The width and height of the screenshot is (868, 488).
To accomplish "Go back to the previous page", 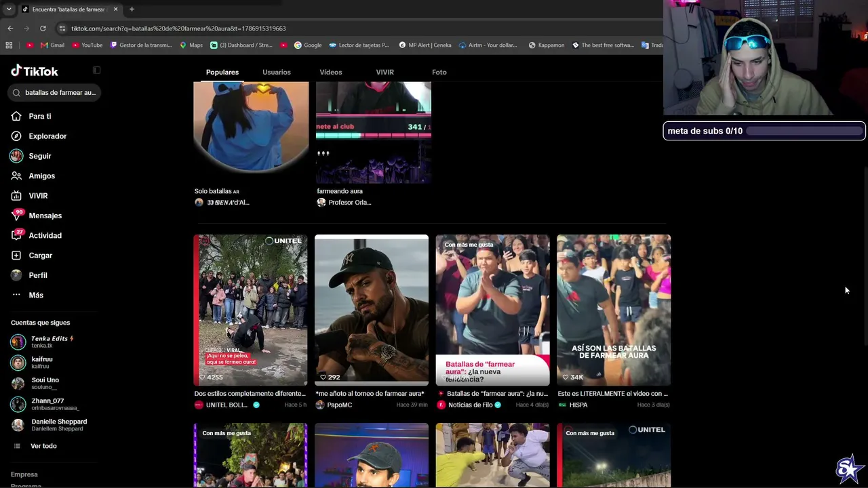I will pyautogui.click(x=10, y=28).
